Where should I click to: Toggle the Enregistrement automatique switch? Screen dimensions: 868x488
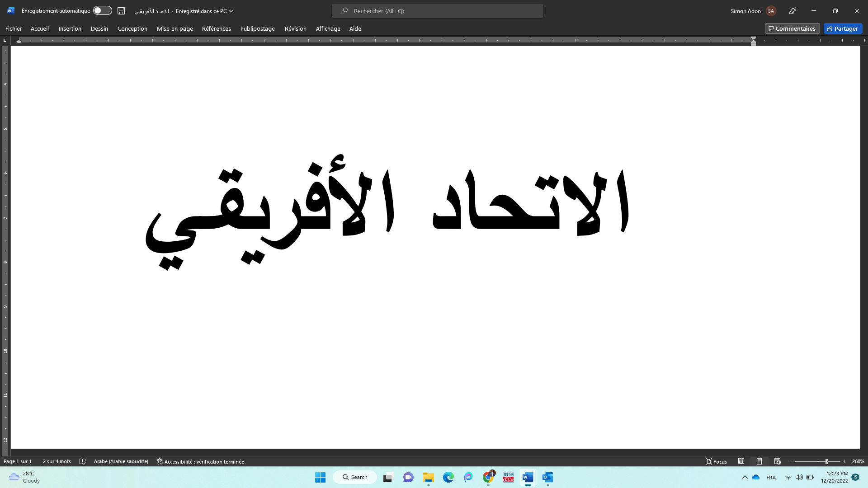(103, 11)
